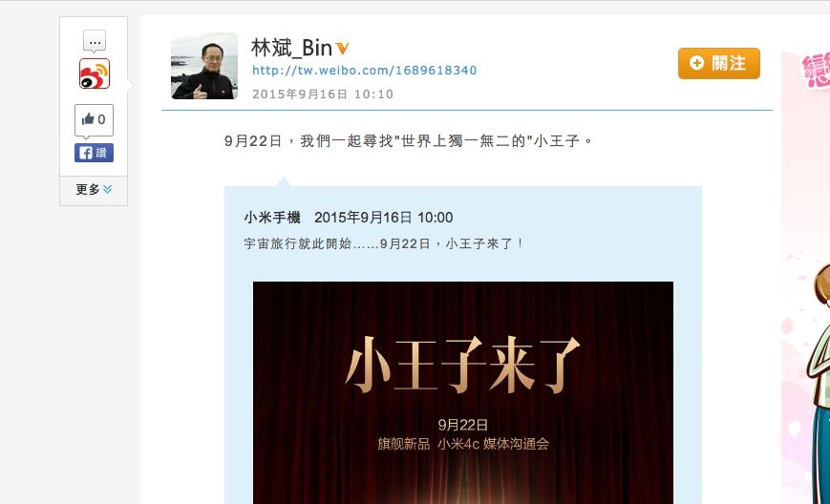Viewport: 830px width, 504px height.
Task: Click the Facebook 讚 like button
Action: [x=94, y=153]
